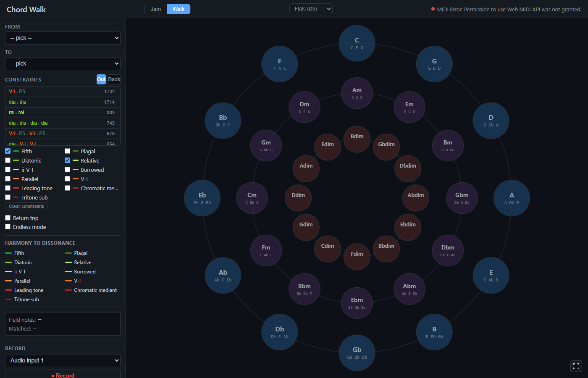Tick the Endless mode checkbox
The image size is (588, 378).
(x=8, y=227)
